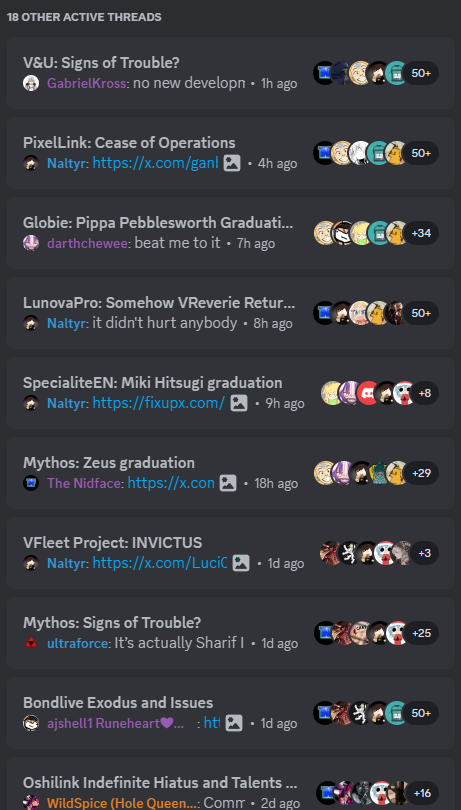461x810 pixels.
Task: Click the image icon in Bondlive Exodus thread
Action: [x=234, y=723]
